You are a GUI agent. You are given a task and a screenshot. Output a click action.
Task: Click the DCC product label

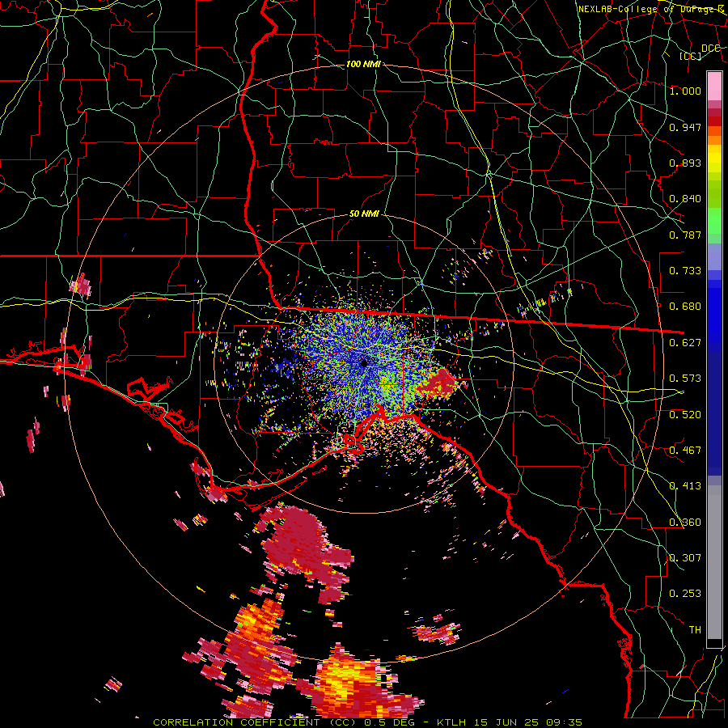710,49
